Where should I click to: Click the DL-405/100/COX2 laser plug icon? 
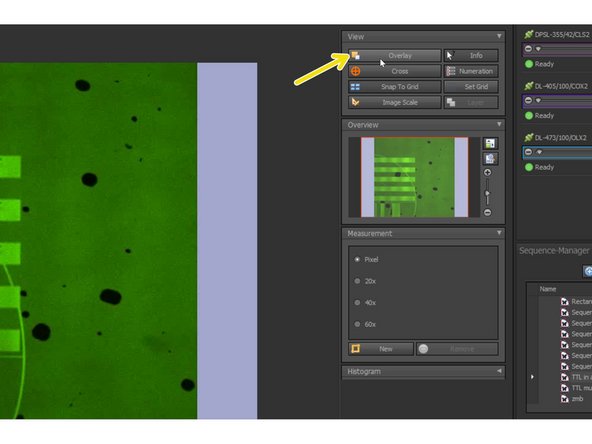coord(529,86)
